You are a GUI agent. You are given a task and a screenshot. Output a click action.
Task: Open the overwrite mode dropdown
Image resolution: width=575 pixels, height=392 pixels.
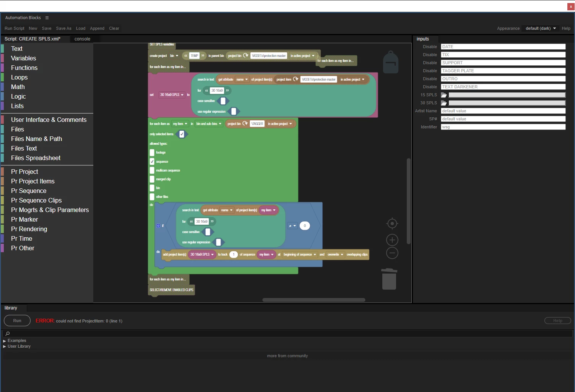pos(335,254)
